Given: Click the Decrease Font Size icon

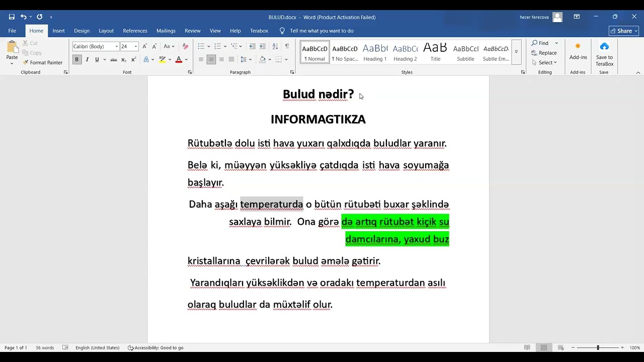Looking at the screenshot, I should 153,46.
